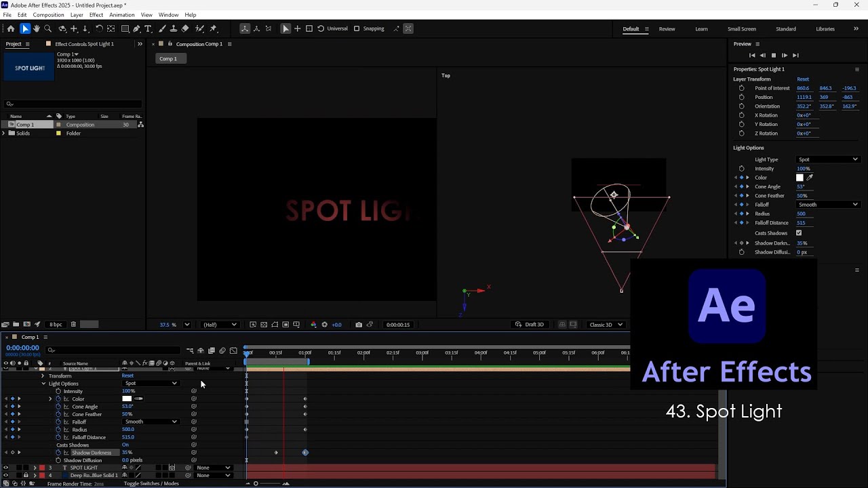Click the Radius pick whip spiral icon
Image resolution: width=868 pixels, height=488 pixels.
tap(193, 430)
